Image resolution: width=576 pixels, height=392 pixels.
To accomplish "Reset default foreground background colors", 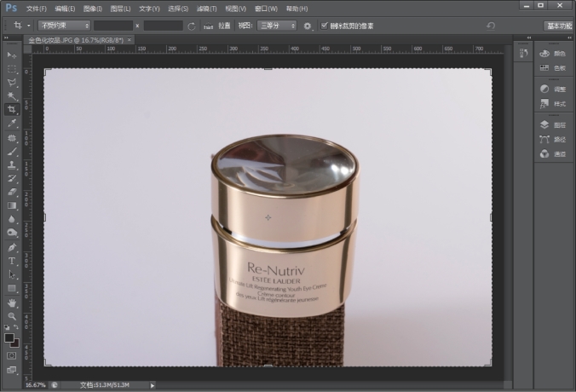I will pyautogui.click(x=7, y=327).
